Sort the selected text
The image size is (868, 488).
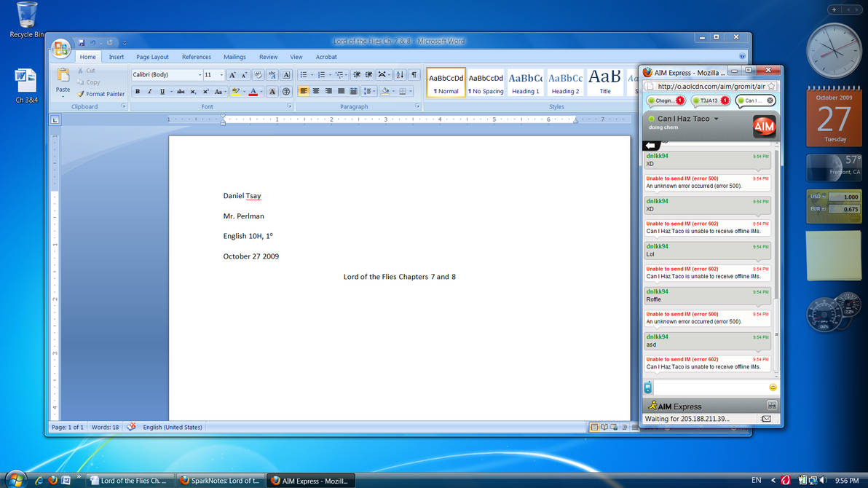[400, 75]
